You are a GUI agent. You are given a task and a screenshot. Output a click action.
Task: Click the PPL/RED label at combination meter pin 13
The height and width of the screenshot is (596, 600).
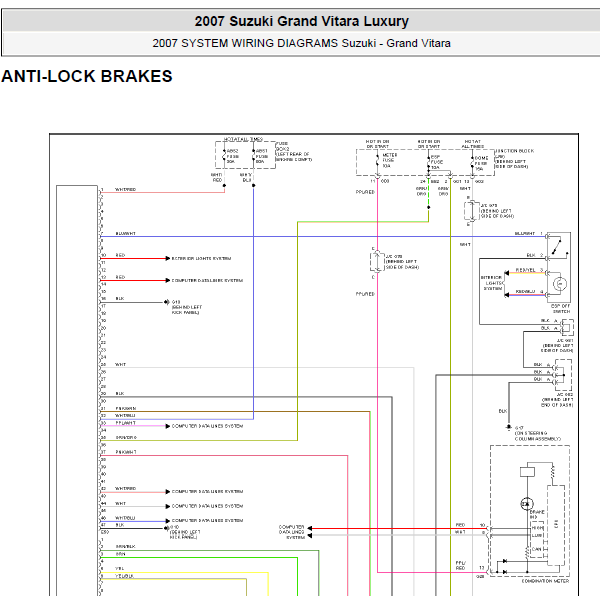[460, 565]
